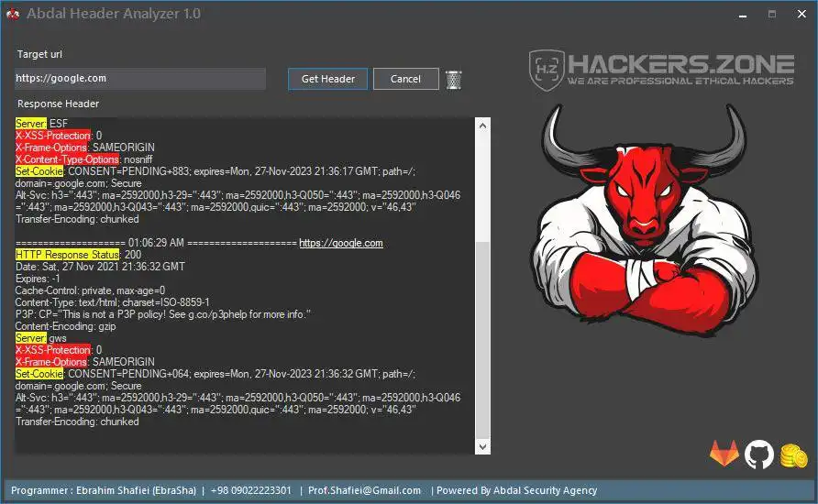The width and height of the screenshot is (818, 504).
Task: Open the GitHub octocat icon link
Action: click(759, 454)
